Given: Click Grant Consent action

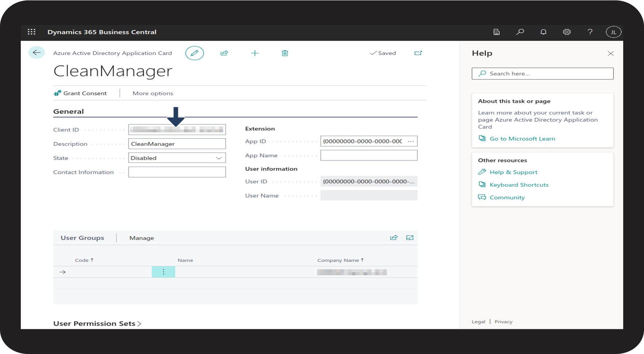Looking at the screenshot, I should (81, 93).
